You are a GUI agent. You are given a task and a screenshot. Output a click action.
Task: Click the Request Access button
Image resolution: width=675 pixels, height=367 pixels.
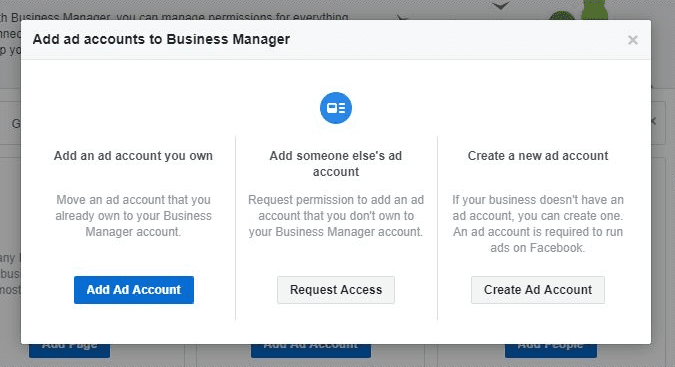[336, 290]
